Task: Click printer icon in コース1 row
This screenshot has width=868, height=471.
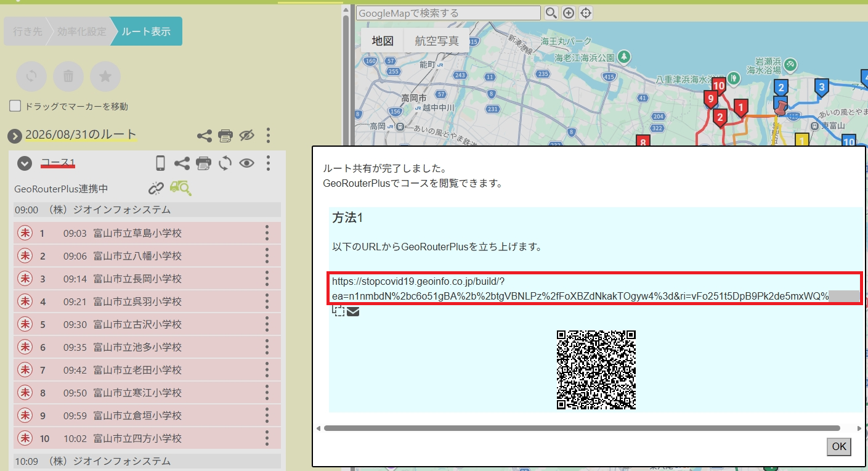Action: click(x=203, y=163)
